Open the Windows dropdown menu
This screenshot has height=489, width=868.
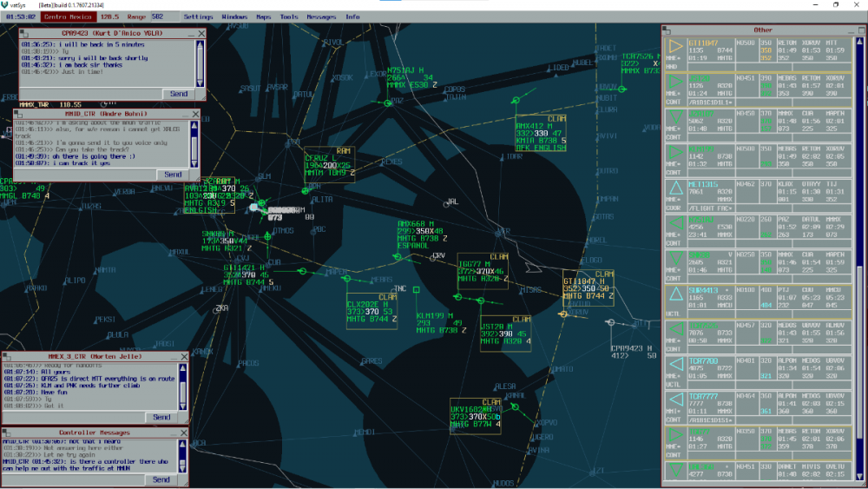[233, 17]
